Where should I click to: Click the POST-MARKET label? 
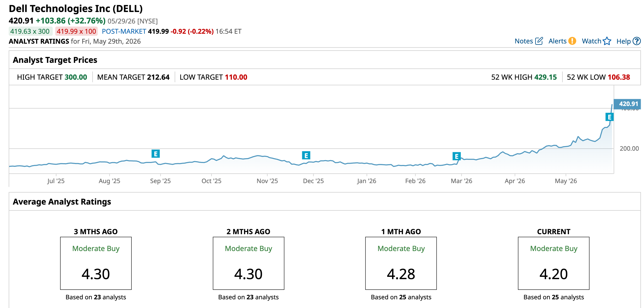[124, 31]
